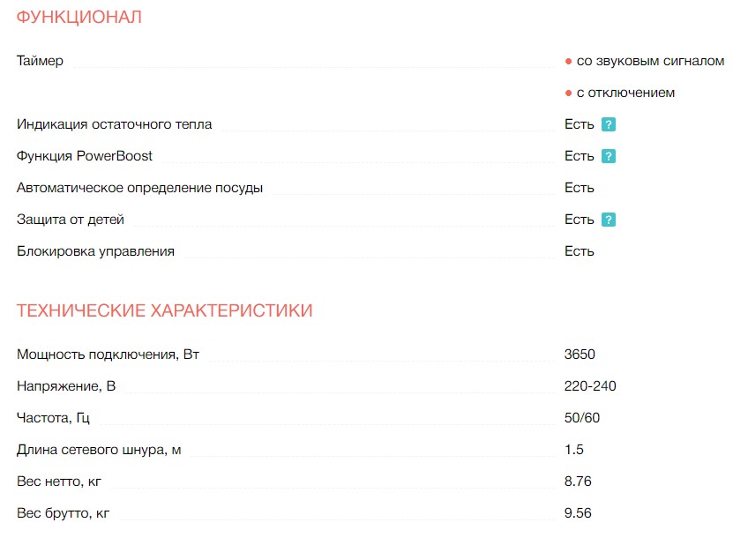This screenshot has height=560, width=733.
Task: Click help icon beside Индикация остаточного тепла
Action: coord(608,124)
